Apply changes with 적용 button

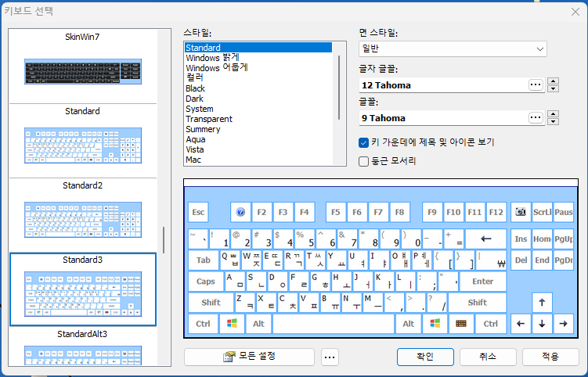(x=550, y=357)
